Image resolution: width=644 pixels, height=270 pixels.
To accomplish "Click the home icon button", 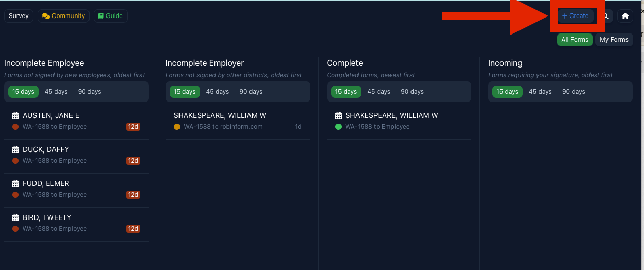I will coord(625,16).
